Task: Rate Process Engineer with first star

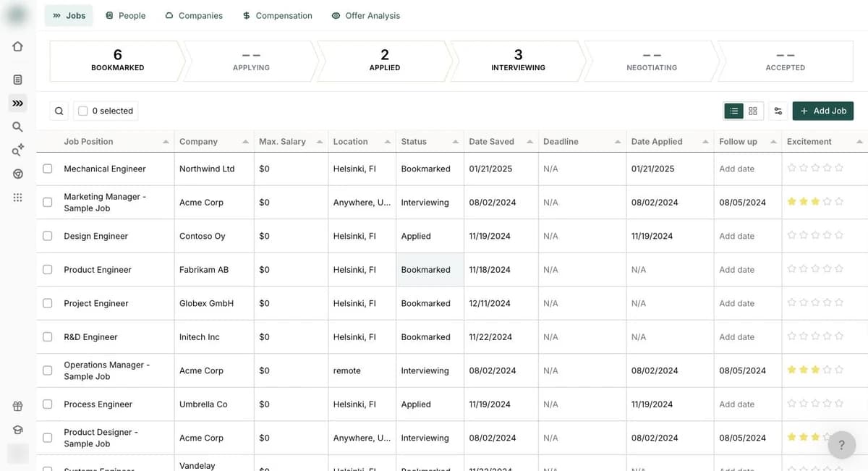Action: click(x=792, y=404)
